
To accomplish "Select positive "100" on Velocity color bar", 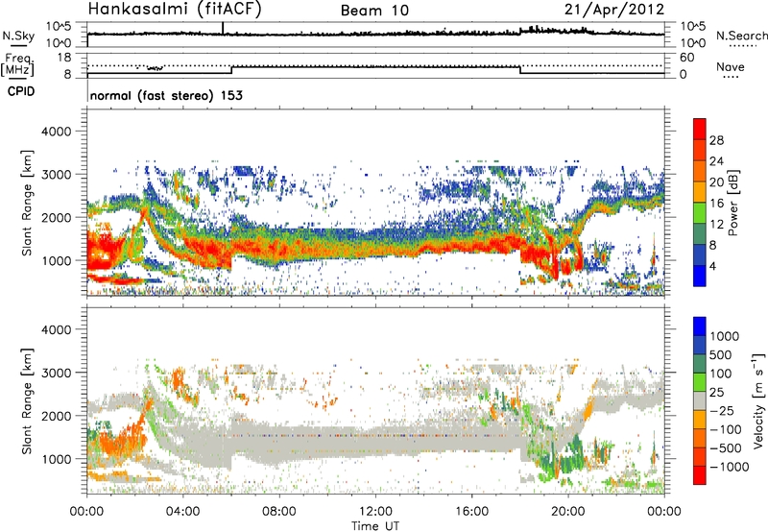I will point(721,374).
